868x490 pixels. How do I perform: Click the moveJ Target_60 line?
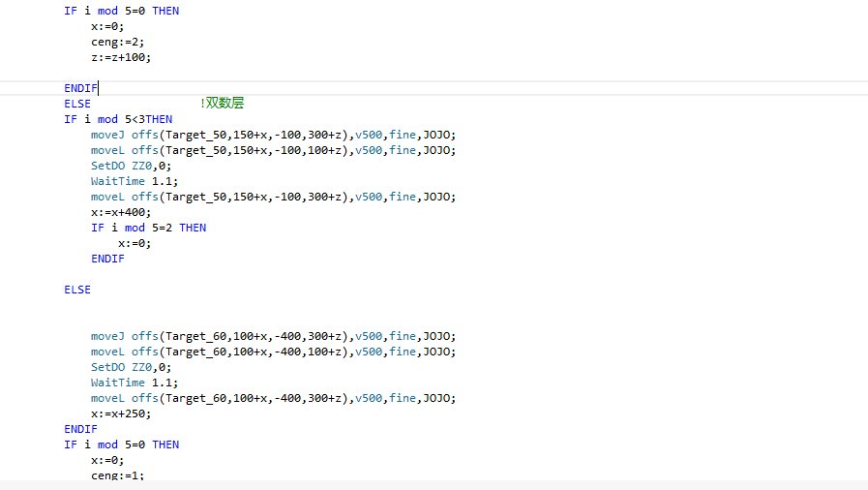click(x=272, y=336)
